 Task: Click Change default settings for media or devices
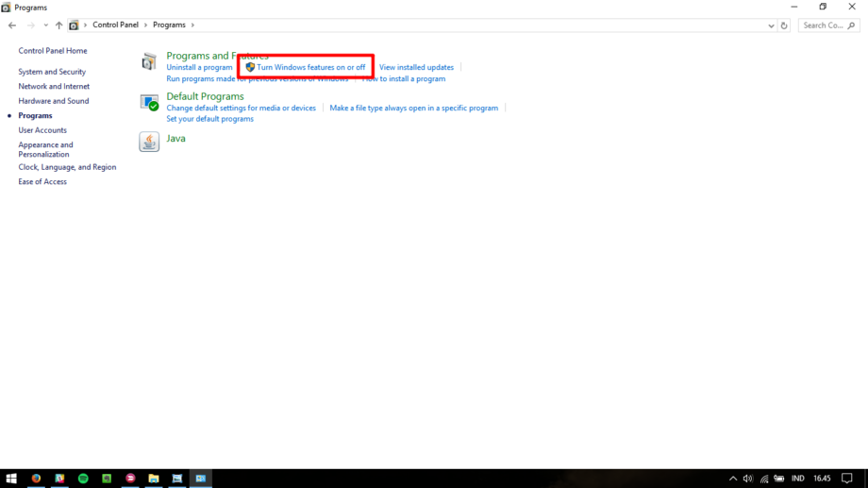click(x=241, y=108)
